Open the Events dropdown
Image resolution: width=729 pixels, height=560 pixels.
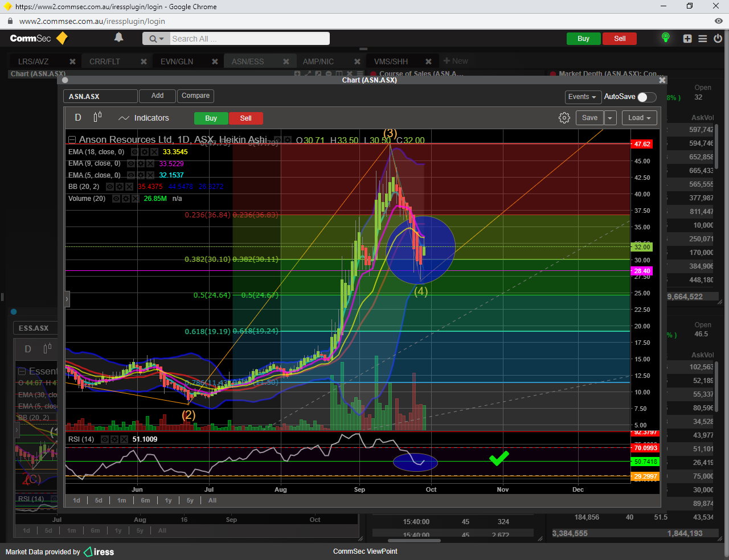coord(583,97)
